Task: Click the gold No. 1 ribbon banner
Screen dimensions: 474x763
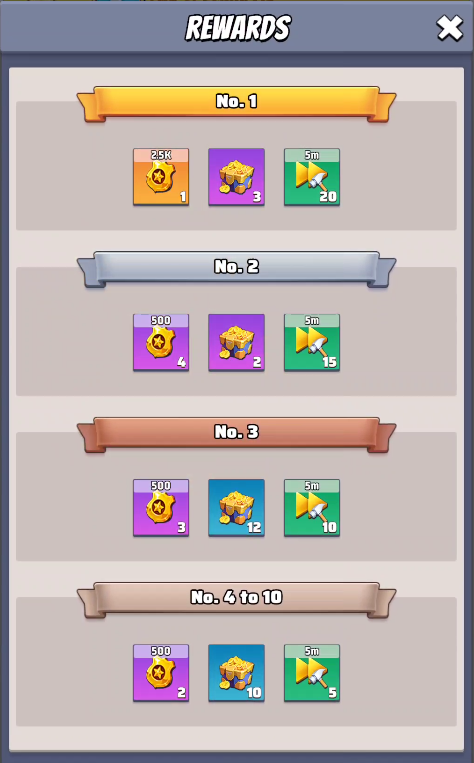Action: coord(237,103)
